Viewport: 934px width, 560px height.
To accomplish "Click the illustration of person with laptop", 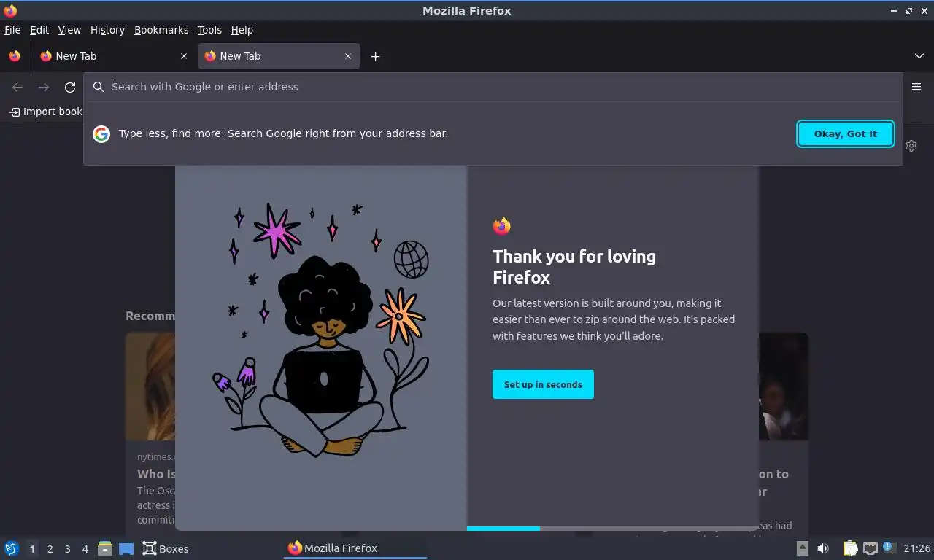I will point(321,330).
